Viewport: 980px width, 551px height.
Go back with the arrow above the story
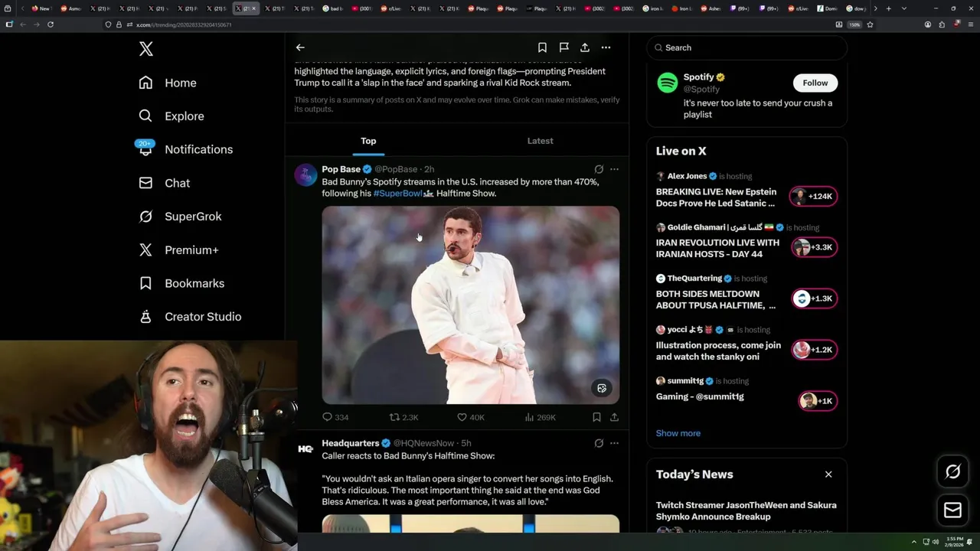pyautogui.click(x=300, y=47)
